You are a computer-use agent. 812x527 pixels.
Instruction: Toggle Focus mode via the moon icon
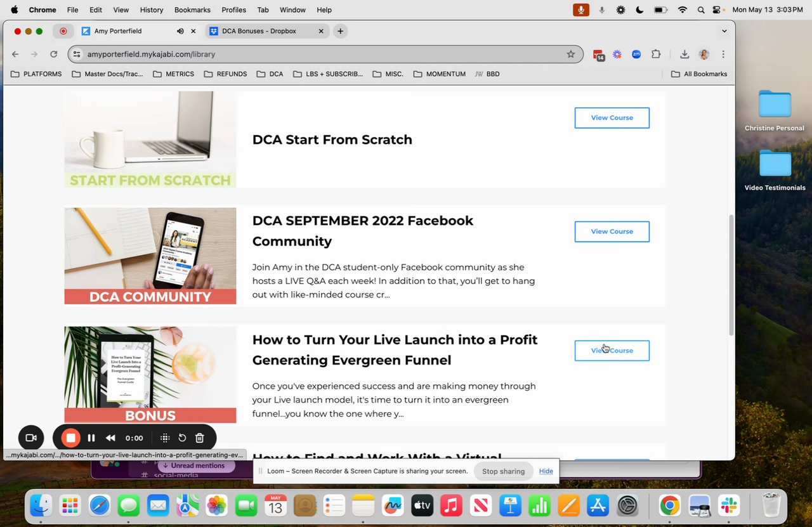639,10
